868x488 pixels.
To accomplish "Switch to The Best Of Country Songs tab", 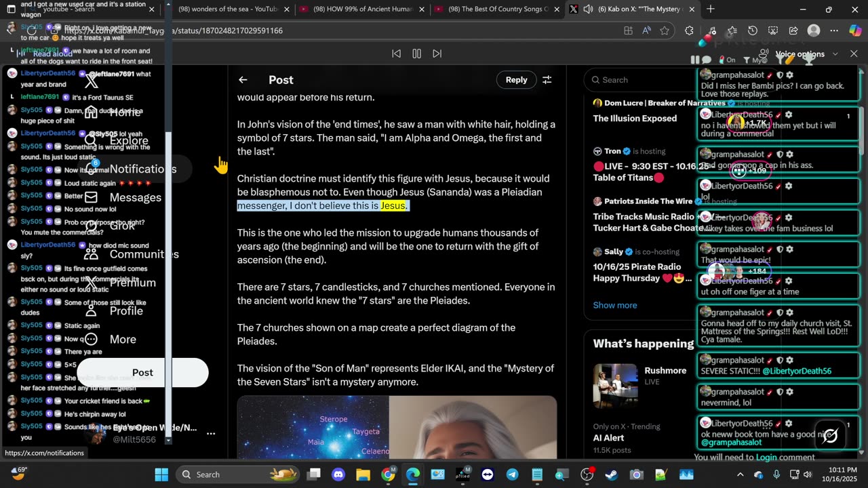I will click(x=498, y=9).
